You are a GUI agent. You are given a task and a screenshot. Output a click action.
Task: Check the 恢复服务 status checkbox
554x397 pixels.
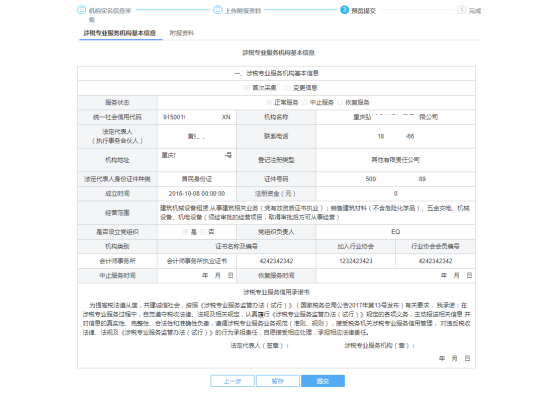click(340, 102)
